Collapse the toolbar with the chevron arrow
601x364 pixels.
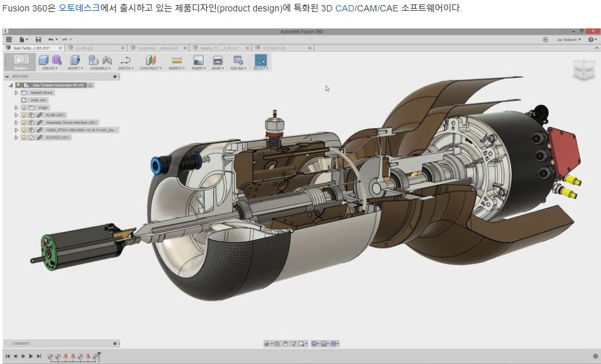pyautogui.click(x=597, y=48)
